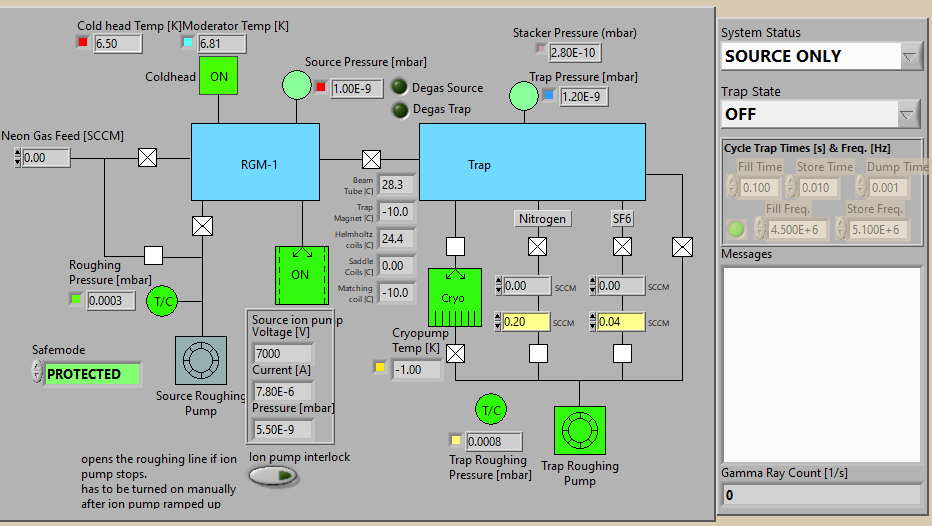Image resolution: width=932 pixels, height=526 pixels.
Task: Open the System Status dropdown
Action: (x=909, y=57)
